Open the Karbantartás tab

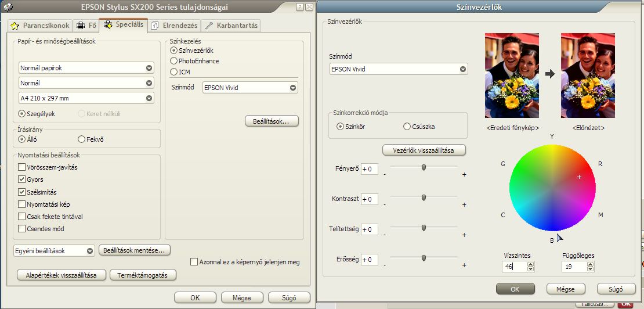point(231,26)
